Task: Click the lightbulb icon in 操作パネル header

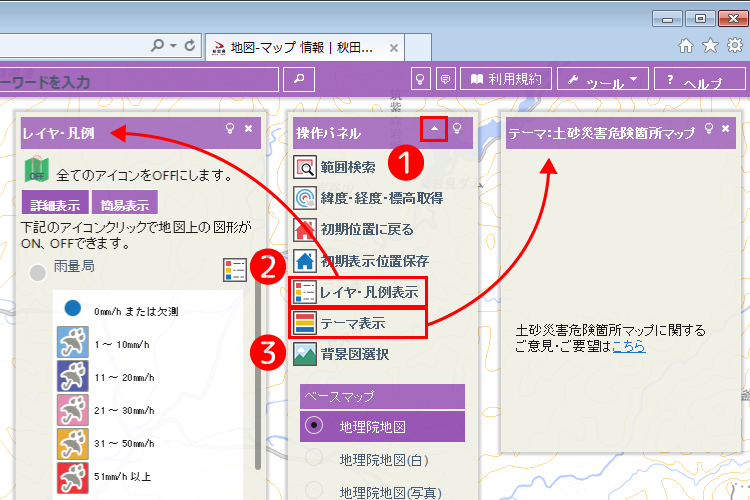Action: pos(457,128)
